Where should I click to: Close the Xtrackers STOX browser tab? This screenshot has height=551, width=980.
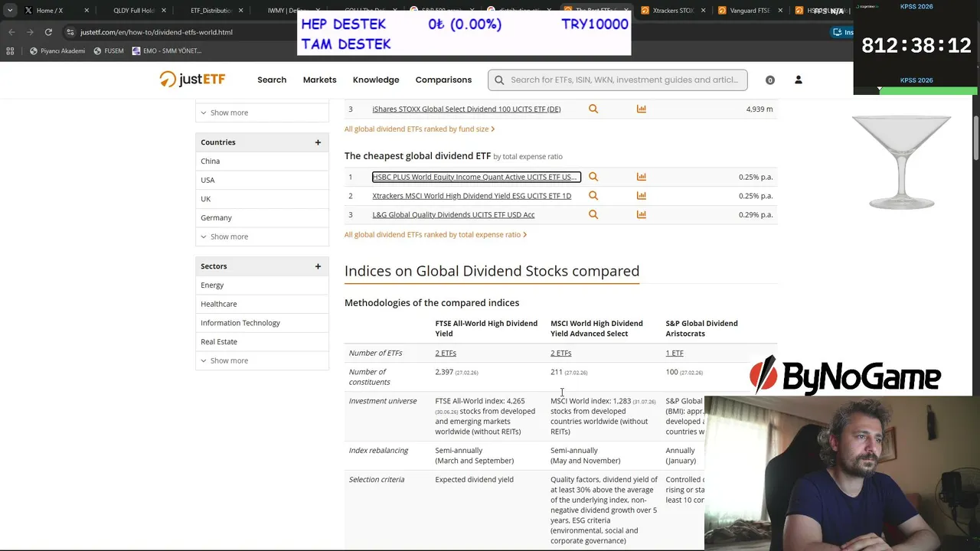click(703, 11)
